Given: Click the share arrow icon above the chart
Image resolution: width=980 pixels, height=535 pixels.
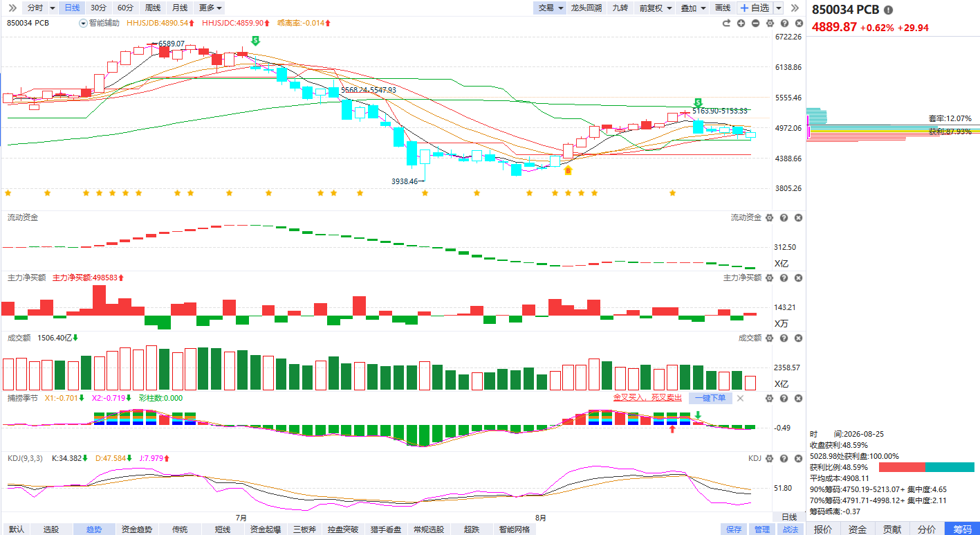Looking at the screenshot, I should tap(726, 23).
